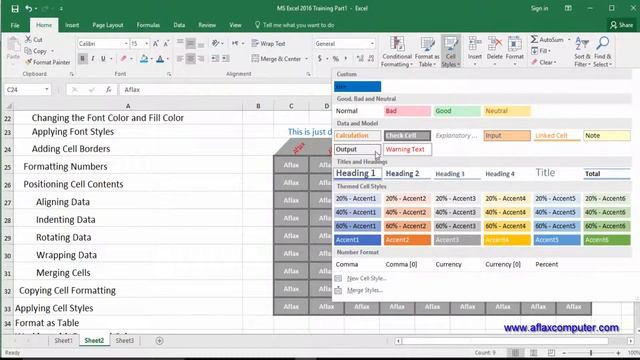This screenshot has width=640, height=360.
Task: Switch to the Page Layout tab
Action: pyautogui.click(x=108, y=25)
